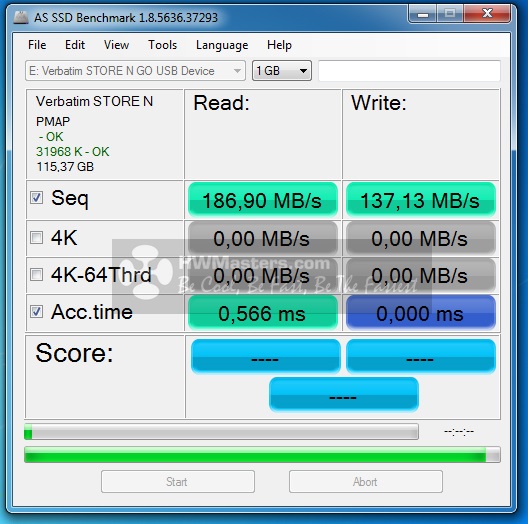Click the remaining time indicator --:--:--

[459, 432]
